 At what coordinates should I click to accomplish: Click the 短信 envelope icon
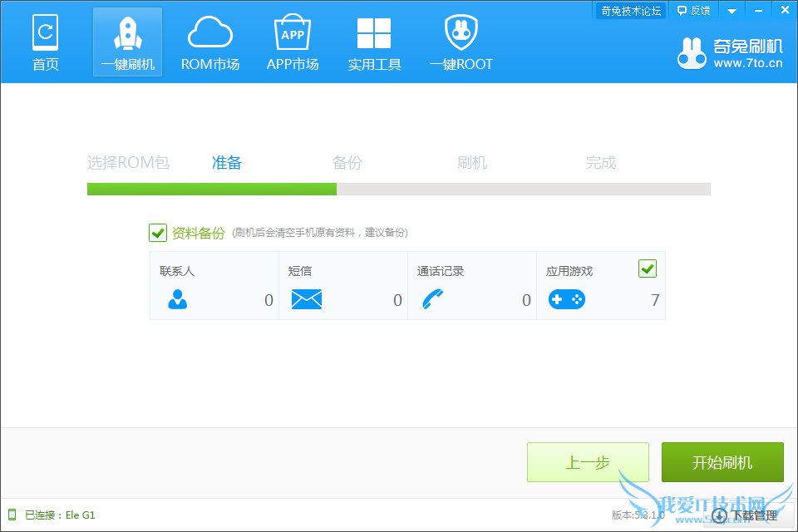click(307, 299)
